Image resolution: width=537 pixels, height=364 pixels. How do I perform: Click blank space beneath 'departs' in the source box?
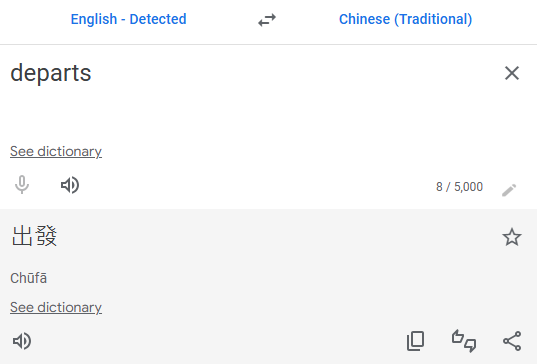point(240,113)
